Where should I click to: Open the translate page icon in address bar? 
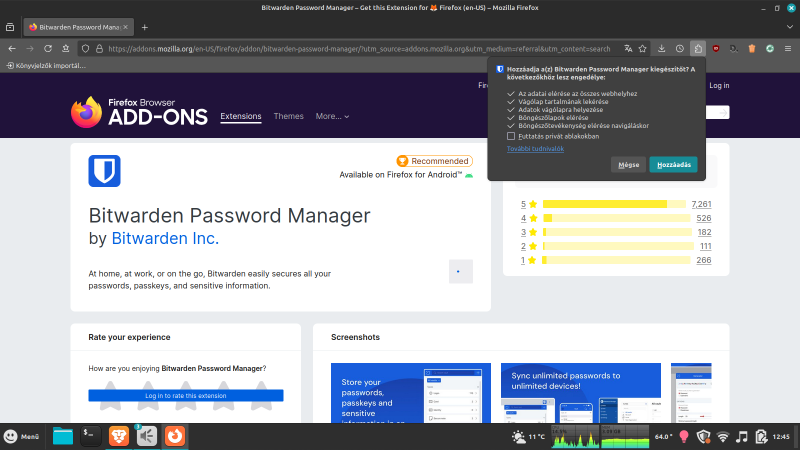(x=628, y=48)
